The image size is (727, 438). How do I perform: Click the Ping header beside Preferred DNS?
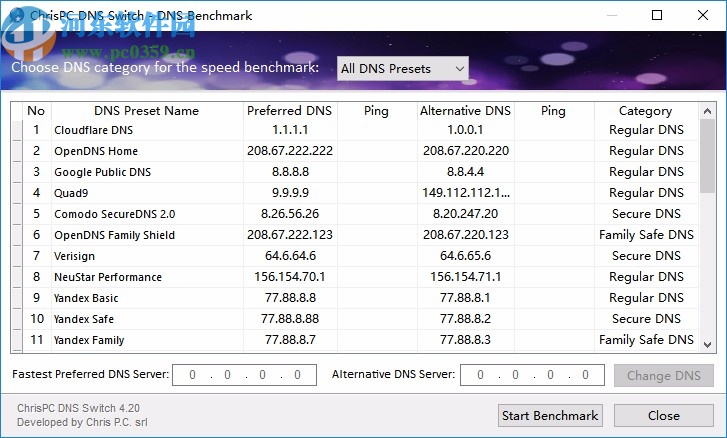coord(376,111)
